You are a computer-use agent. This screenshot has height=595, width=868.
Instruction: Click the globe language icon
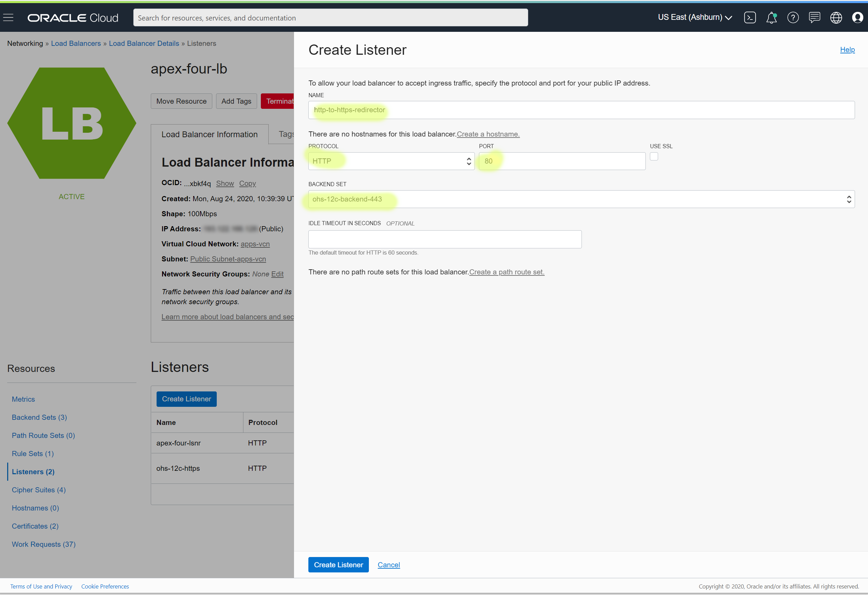[x=836, y=17]
